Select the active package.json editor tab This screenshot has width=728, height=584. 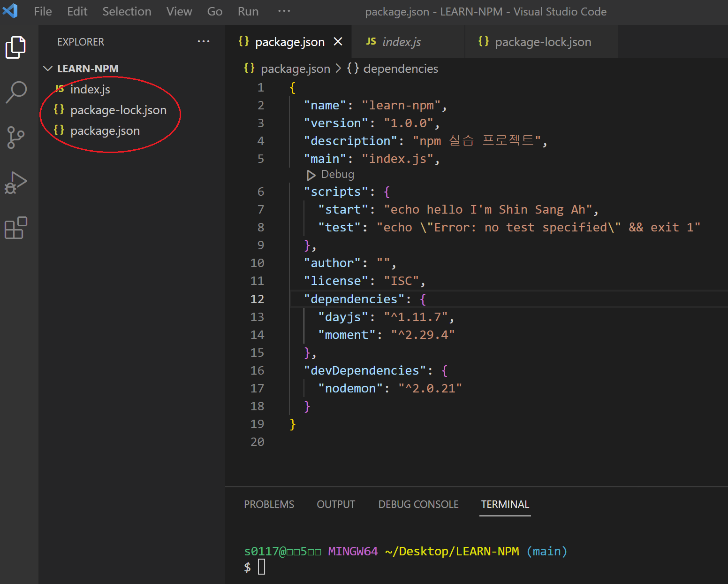coord(289,42)
